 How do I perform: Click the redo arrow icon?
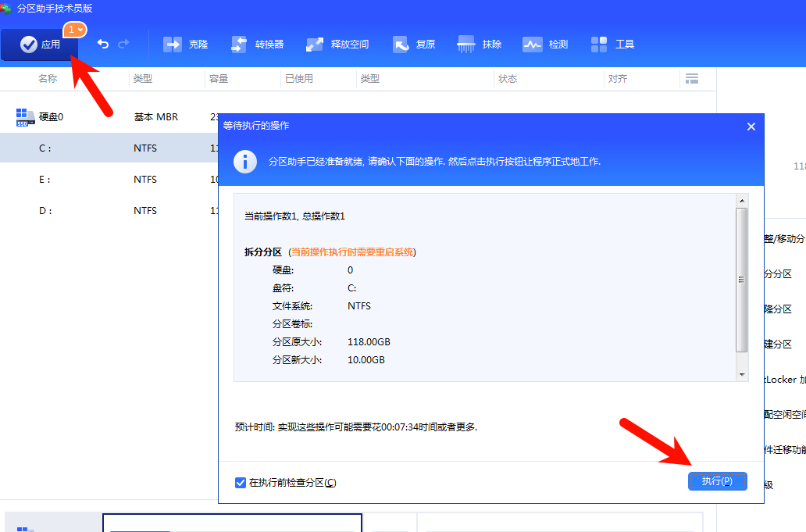tap(123, 45)
